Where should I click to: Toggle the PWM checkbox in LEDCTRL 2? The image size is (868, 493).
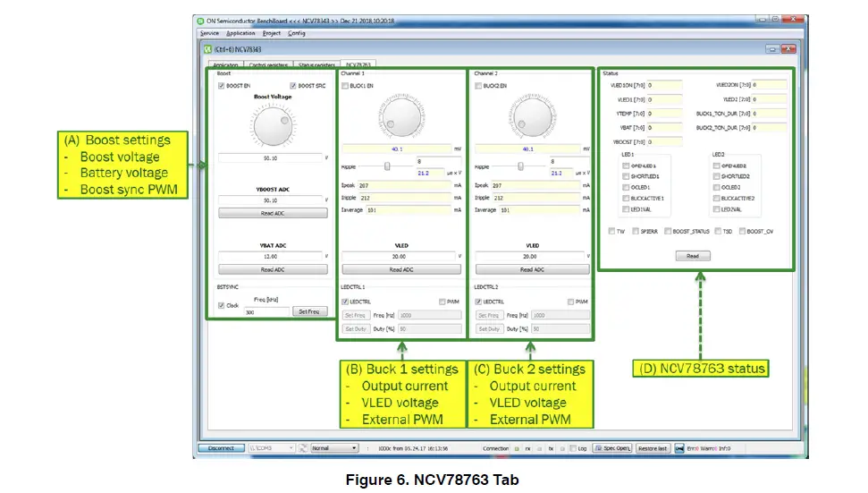point(571,302)
